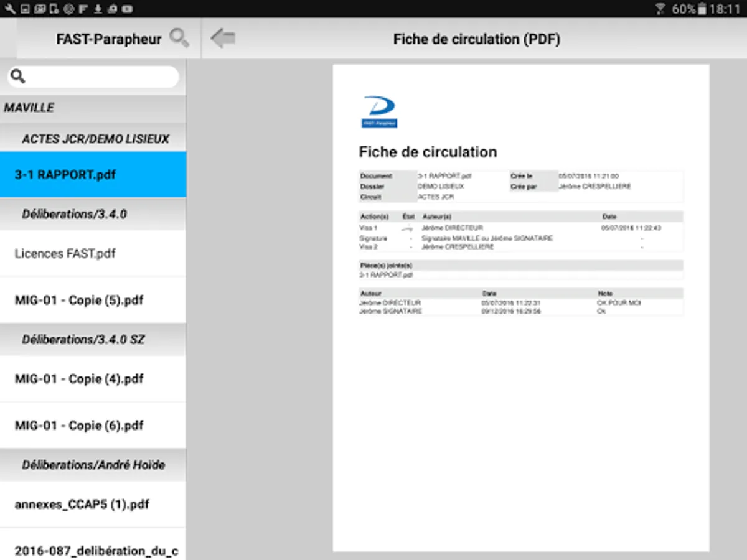Click Signataire MAVILLE ou Jérôme SIGNATAIRE text
Screen dimensions: 747x560
click(x=487, y=238)
